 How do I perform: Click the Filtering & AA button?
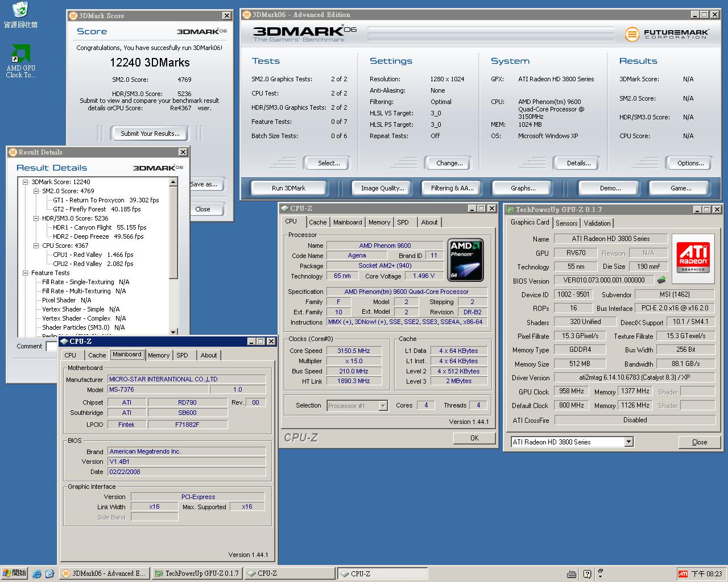[x=452, y=188]
